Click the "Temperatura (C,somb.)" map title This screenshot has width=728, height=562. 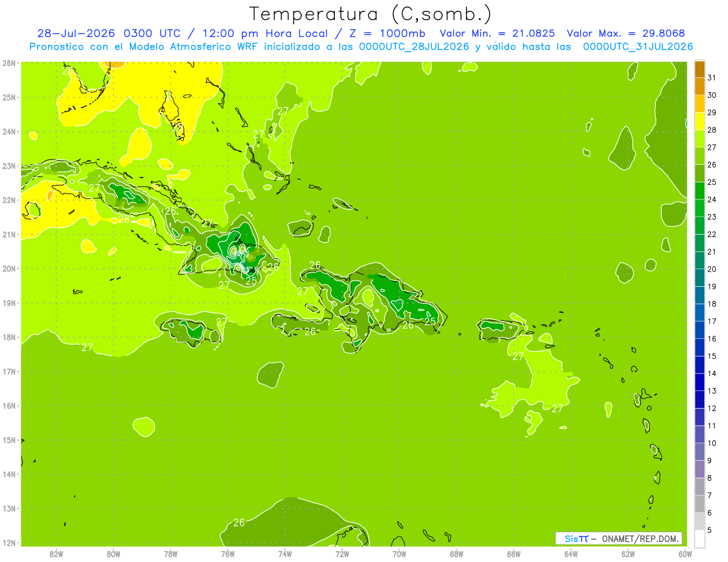(x=371, y=14)
